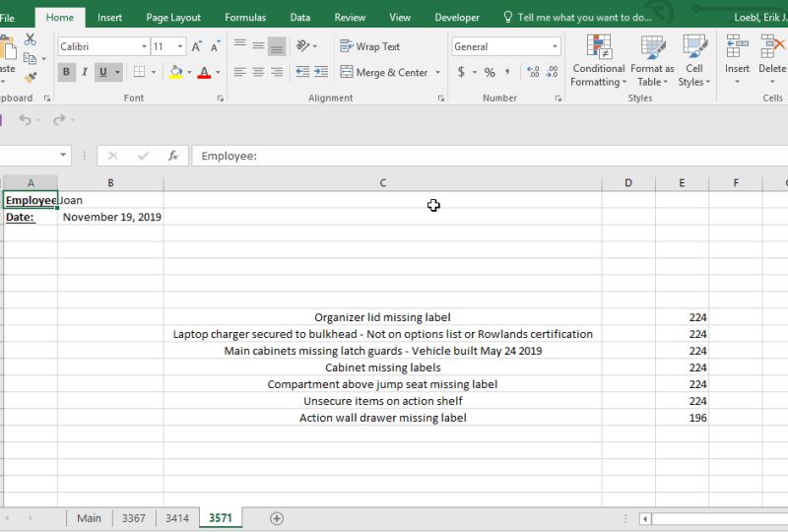Align text right
The image size is (788, 532).
coord(277,72)
